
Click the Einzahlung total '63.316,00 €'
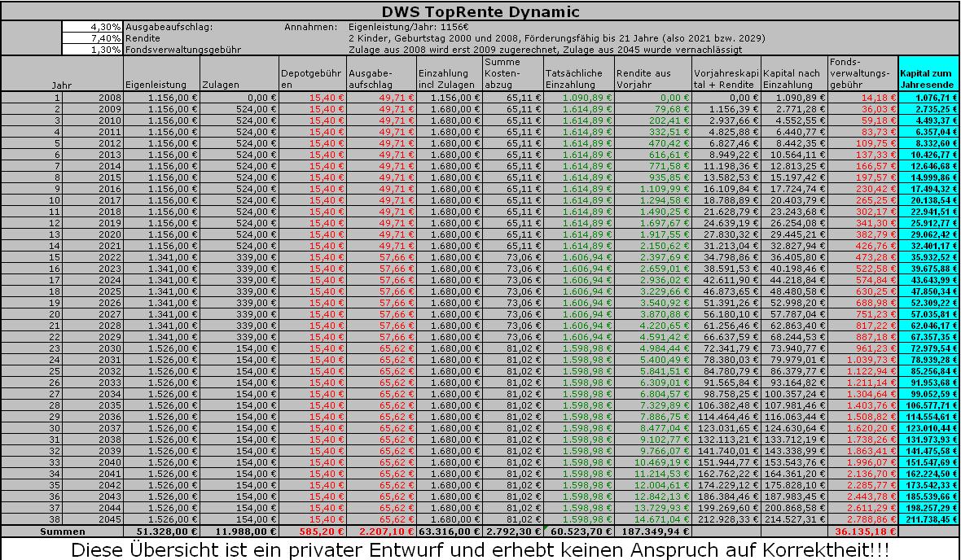[450, 532]
